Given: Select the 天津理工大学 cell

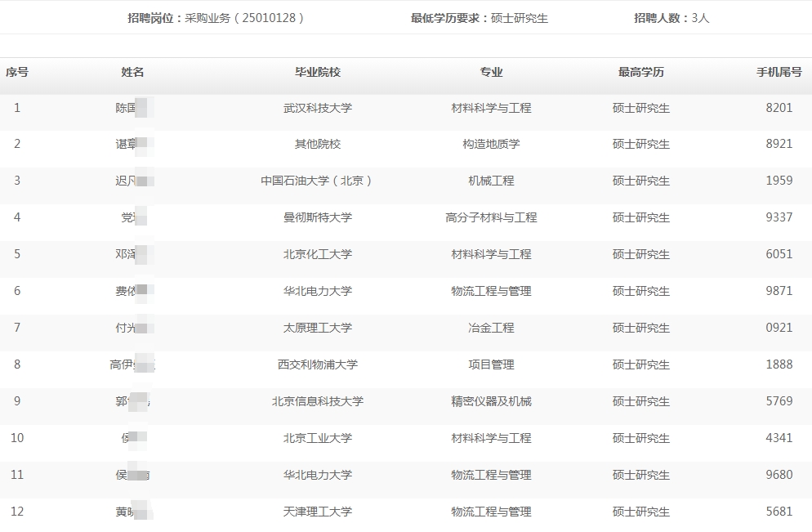Looking at the screenshot, I should [318, 512].
